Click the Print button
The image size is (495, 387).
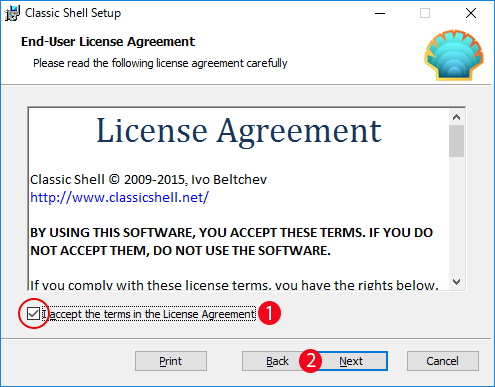171,361
